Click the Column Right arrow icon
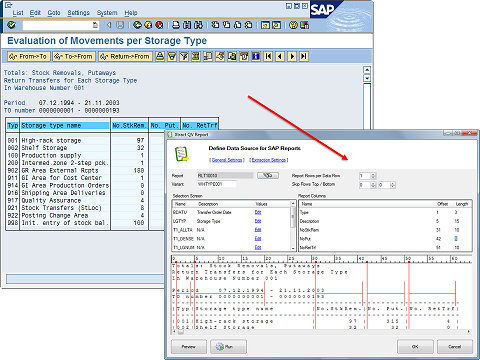Image resolution: width=480 pixels, height=360 pixels. point(292,56)
